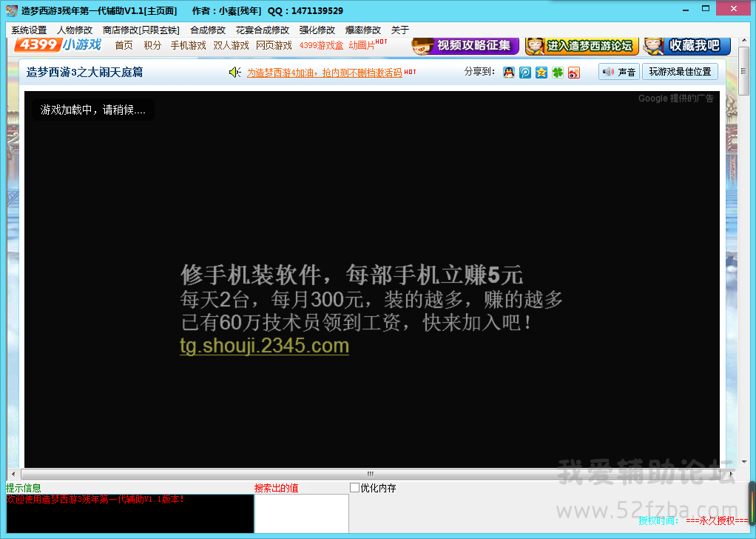Click the 修手机装软件 ad headline
This screenshot has height=539, width=756.
[351, 275]
